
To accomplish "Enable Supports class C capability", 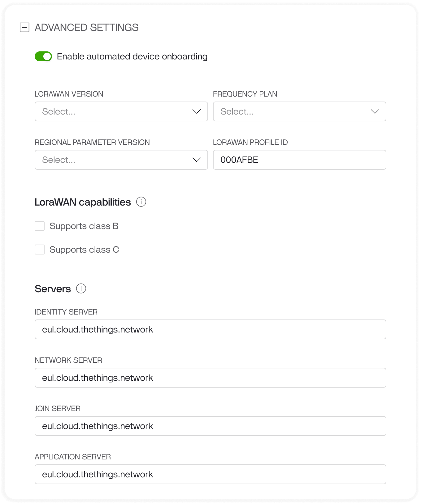I will [x=39, y=250].
